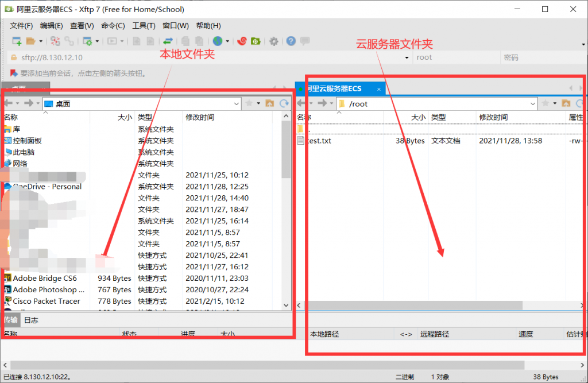Viewport: 588px width, 383px height.
Task: Go back in local pane navigation
Action: tap(8, 103)
